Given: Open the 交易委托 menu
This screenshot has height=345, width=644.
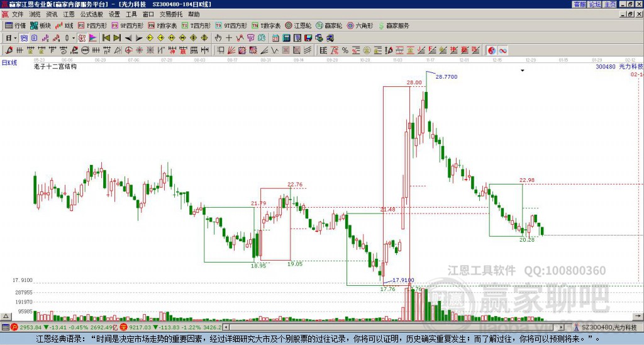Looking at the screenshot, I should tap(171, 14).
